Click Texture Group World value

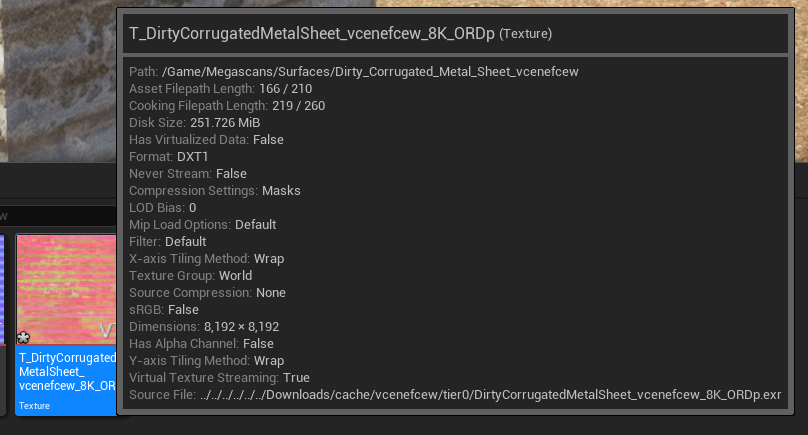coord(235,276)
